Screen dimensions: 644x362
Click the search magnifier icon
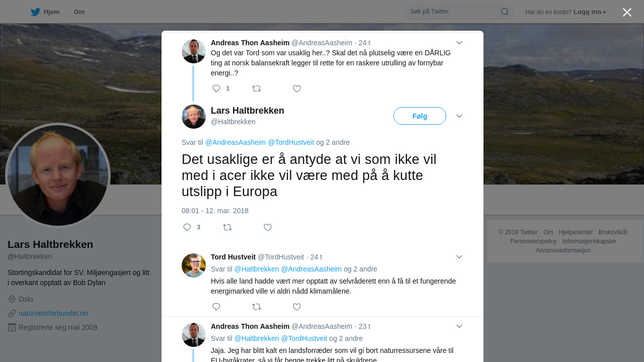pos(505,12)
